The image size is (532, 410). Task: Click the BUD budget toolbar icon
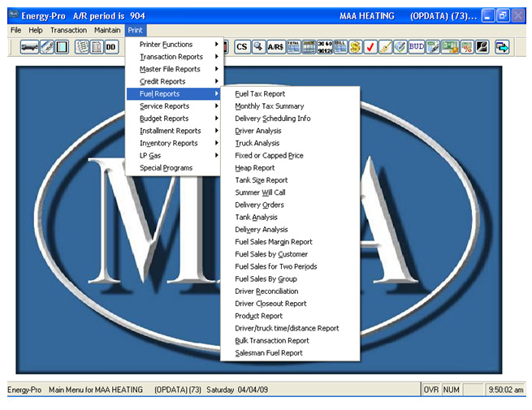pos(417,47)
